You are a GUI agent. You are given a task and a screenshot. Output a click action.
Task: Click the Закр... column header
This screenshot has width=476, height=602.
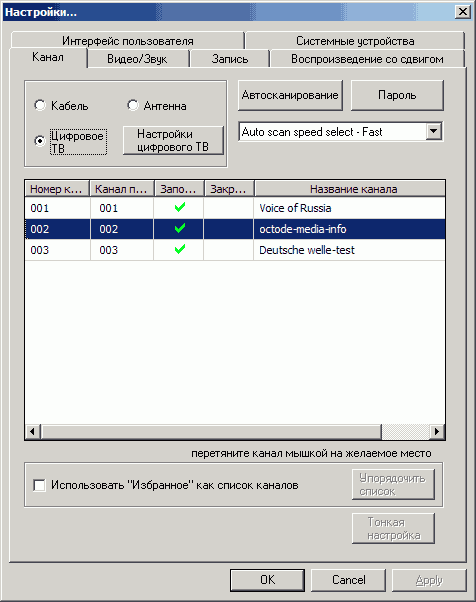229,189
